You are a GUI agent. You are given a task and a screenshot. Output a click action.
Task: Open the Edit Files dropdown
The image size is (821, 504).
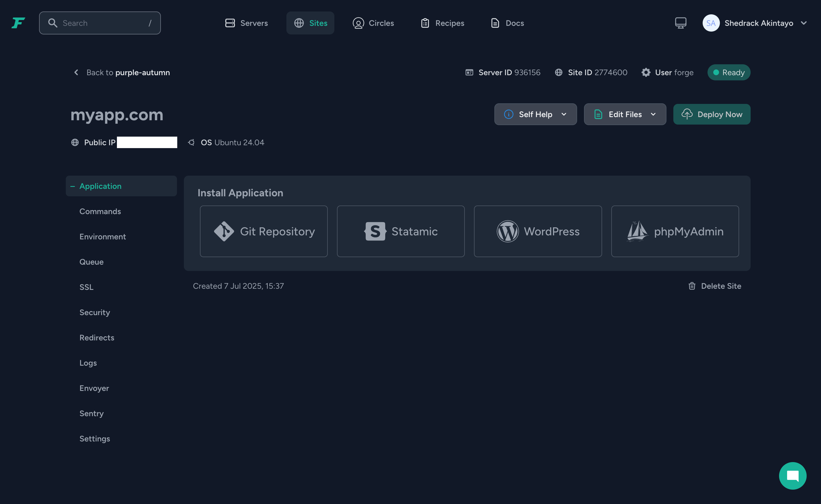[625, 114]
